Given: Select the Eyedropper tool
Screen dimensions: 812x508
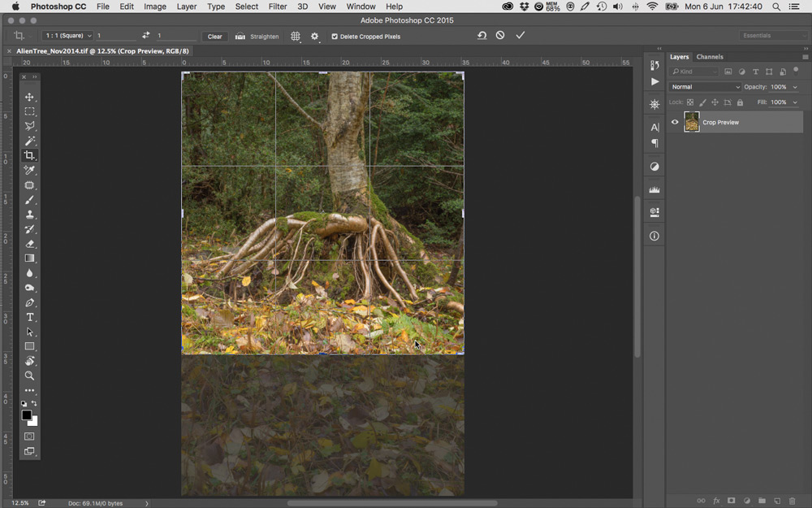Looking at the screenshot, I should [30, 171].
